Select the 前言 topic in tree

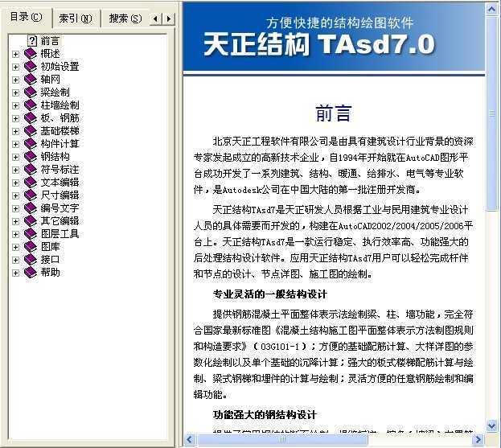click(50, 41)
